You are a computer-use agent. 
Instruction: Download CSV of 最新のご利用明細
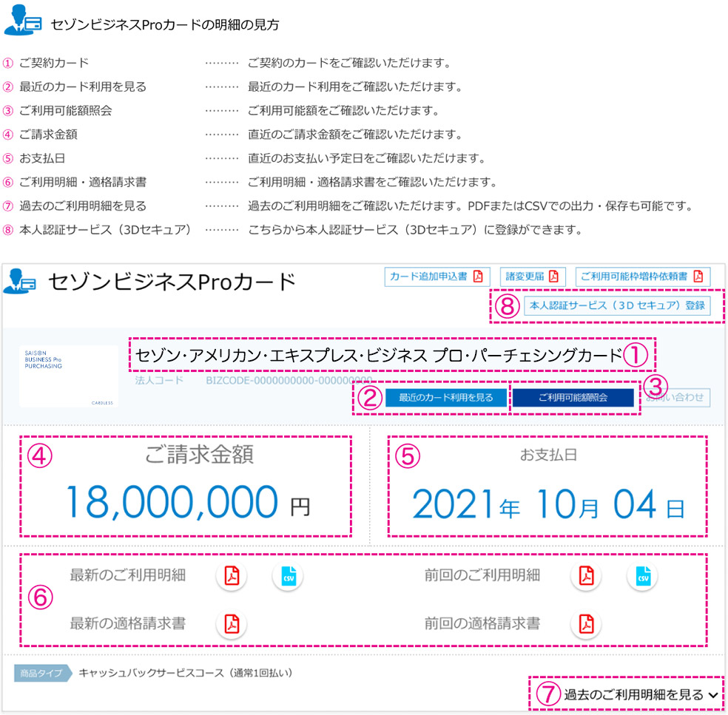coord(288,576)
